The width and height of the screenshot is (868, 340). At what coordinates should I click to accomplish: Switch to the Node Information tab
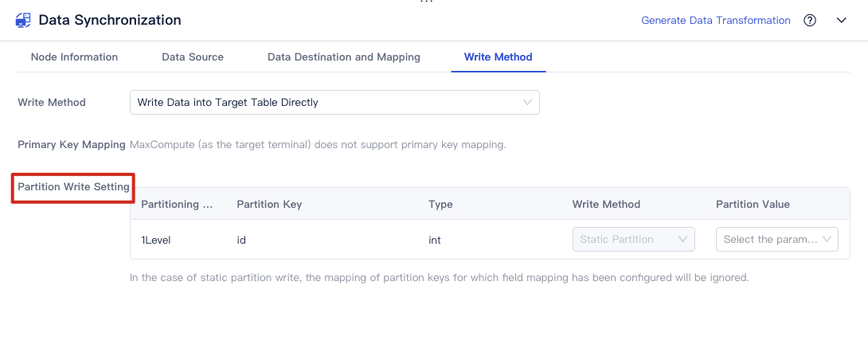coord(74,57)
